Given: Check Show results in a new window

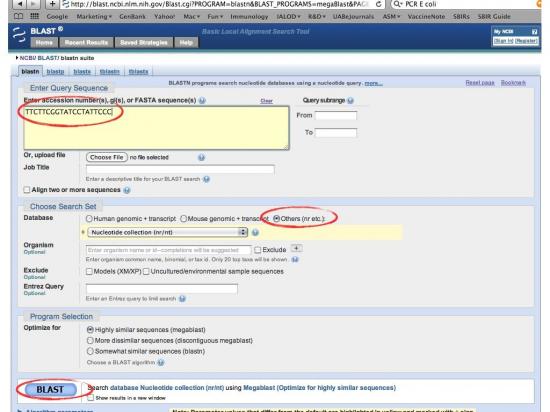Looking at the screenshot, I should 91,398.
